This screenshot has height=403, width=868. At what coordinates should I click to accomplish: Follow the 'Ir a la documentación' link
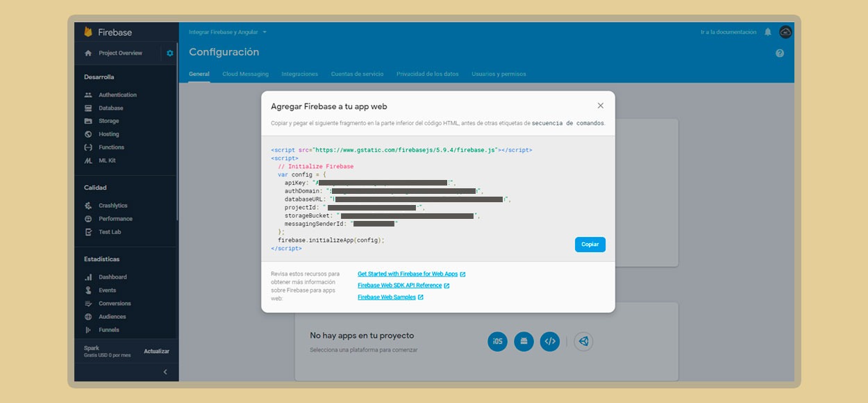pos(728,32)
